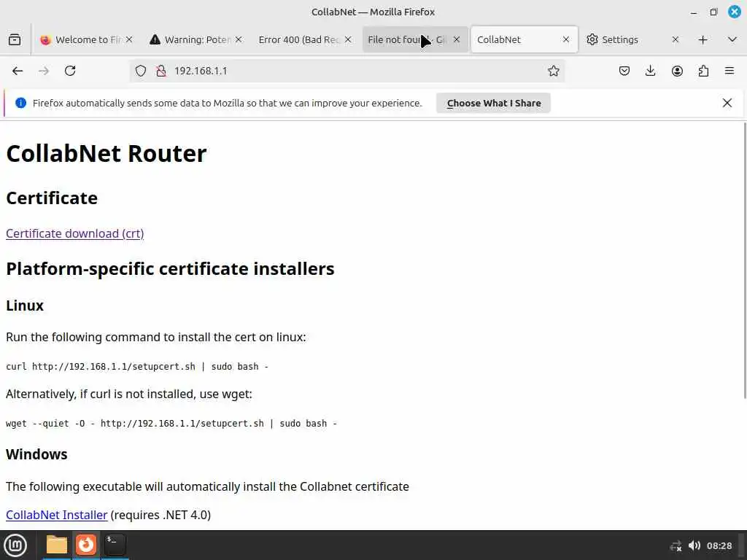Click the forward navigation arrow

44,71
